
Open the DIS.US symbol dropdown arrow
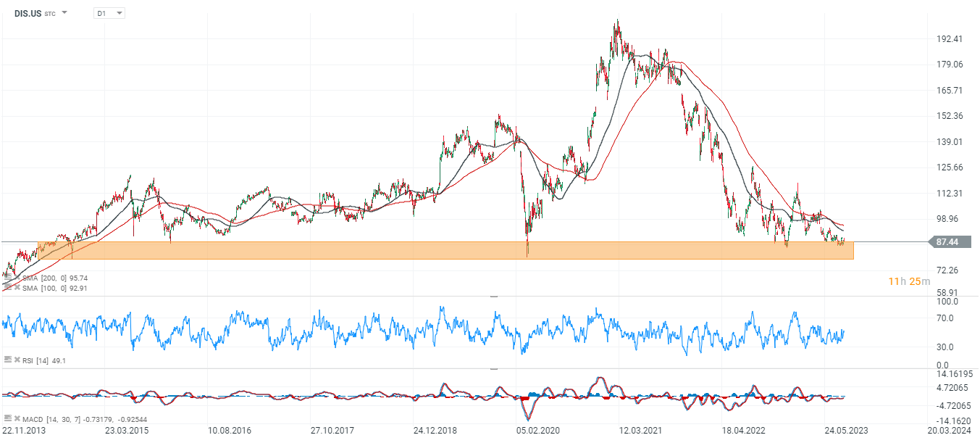click(x=64, y=13)
